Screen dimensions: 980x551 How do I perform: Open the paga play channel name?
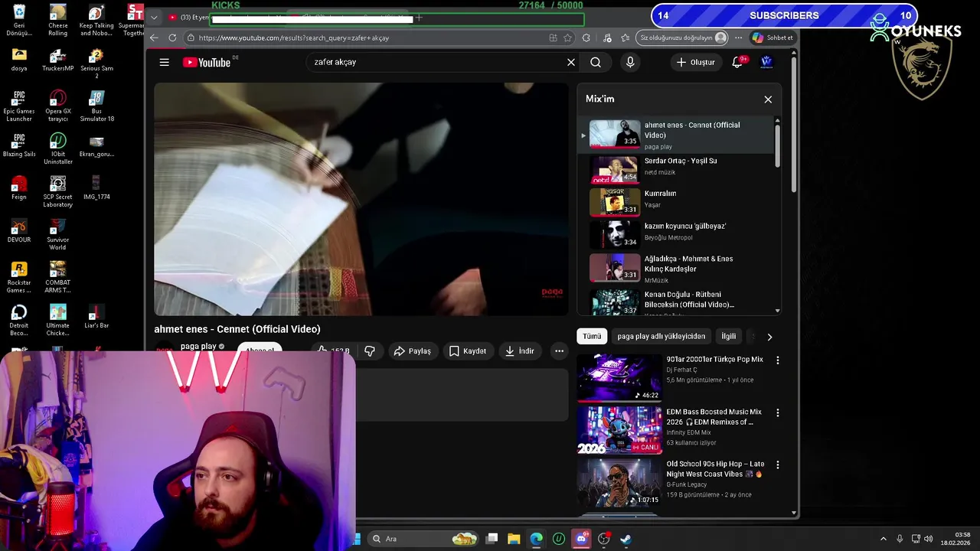point(198,346)
